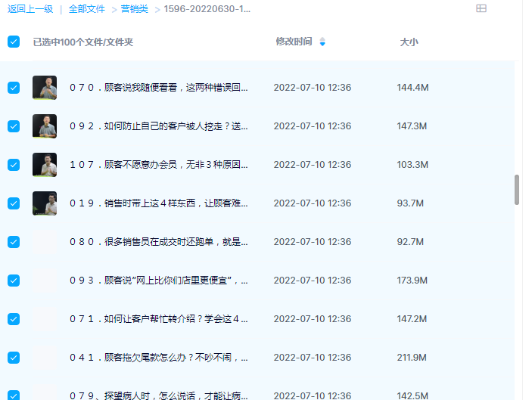Uncheck the checkbox for file 080
The image size is (532, 400).
(14, 242)
